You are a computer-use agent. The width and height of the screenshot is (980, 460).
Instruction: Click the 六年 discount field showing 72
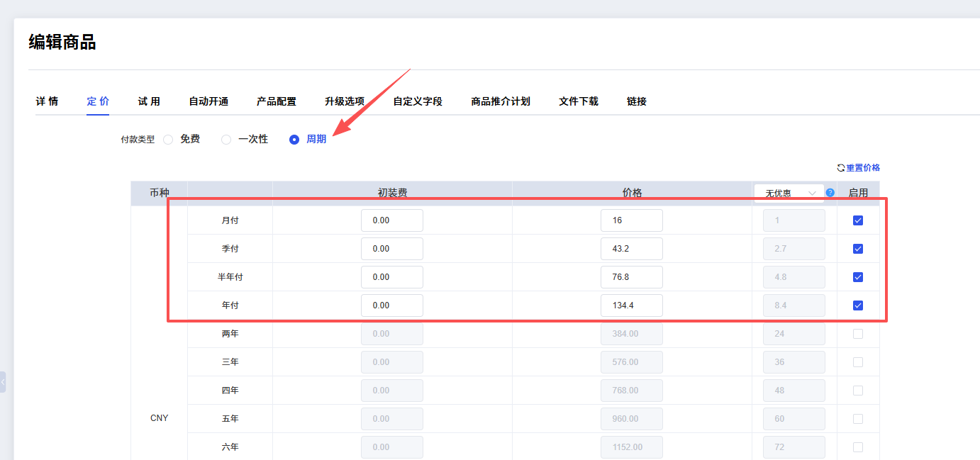click(794, 447)
